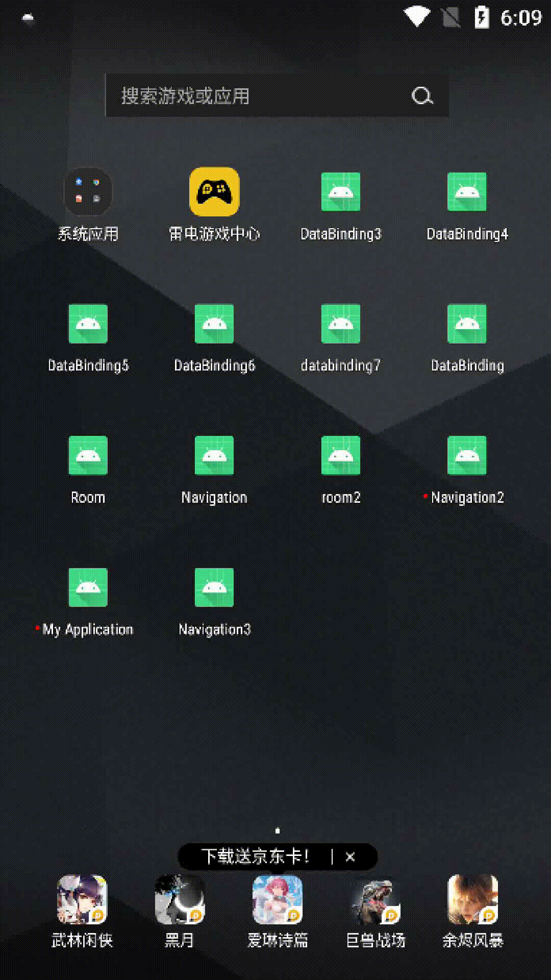The width and height of the screenshot is (551, 980).
Task: Close the 下载送京东卡 banner
Action: point(350,856)
